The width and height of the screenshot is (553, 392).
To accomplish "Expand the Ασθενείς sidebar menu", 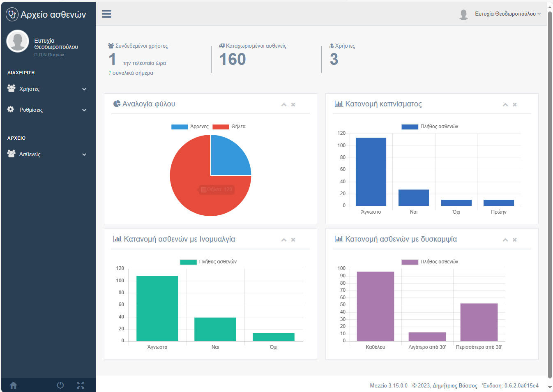I will tap(47, 154).
